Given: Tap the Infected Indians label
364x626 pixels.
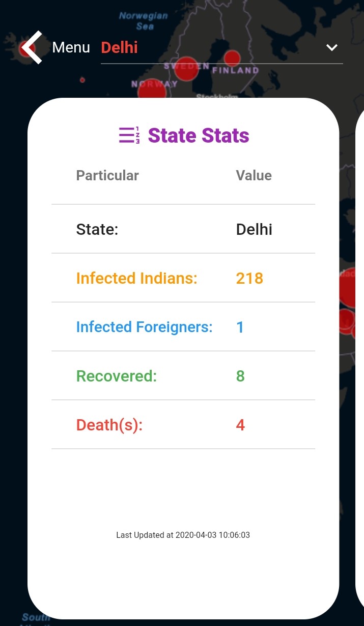Looking at the screenshot, I should tap(136, 278).
